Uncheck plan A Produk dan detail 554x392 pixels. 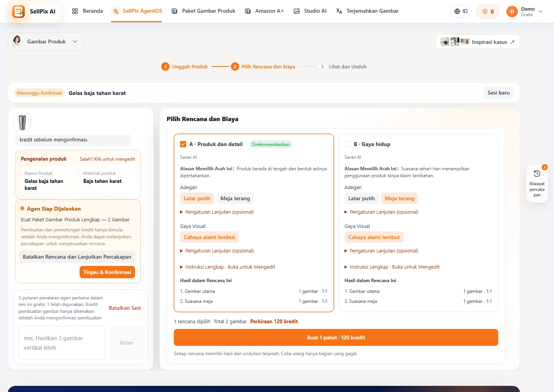183,144
